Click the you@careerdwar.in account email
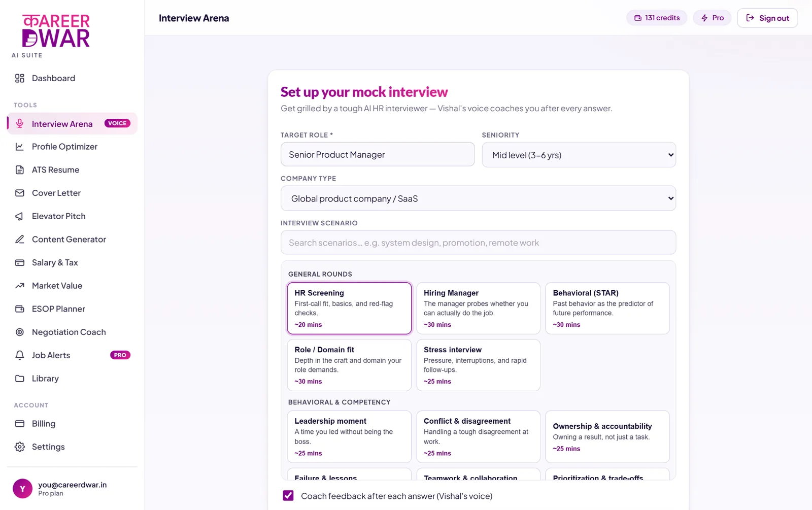 click(73, 485)
